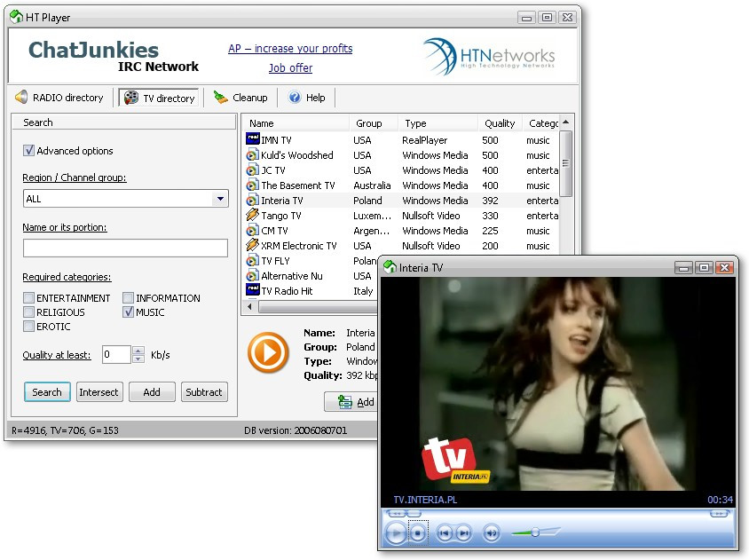
Task: Sort the list by Name column
Action: click(296, 123)
